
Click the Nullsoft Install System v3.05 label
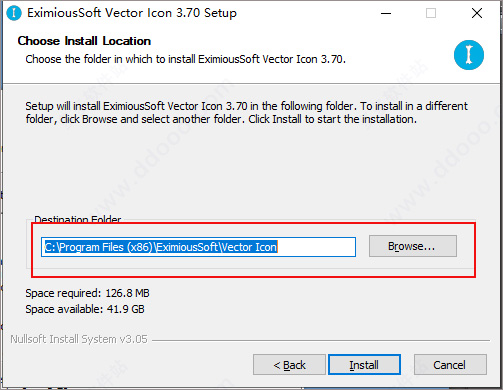tap(79, 339)
